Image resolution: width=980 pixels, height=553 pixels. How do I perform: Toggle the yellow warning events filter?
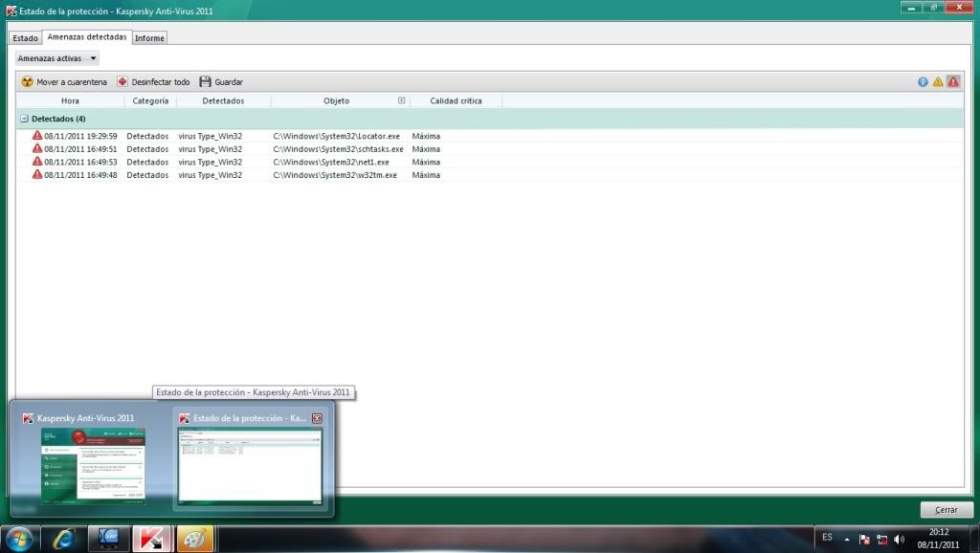tap(938, 82)
